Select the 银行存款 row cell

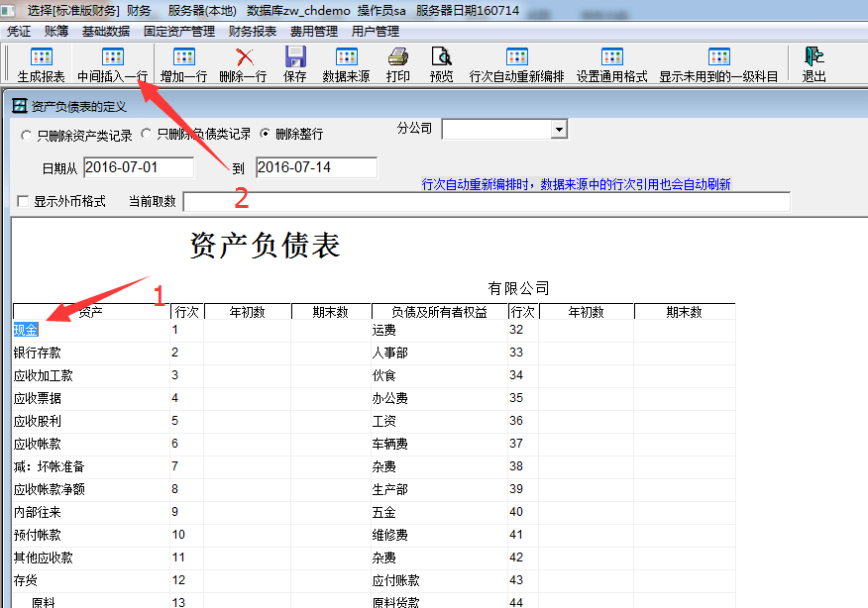(38, 353)
